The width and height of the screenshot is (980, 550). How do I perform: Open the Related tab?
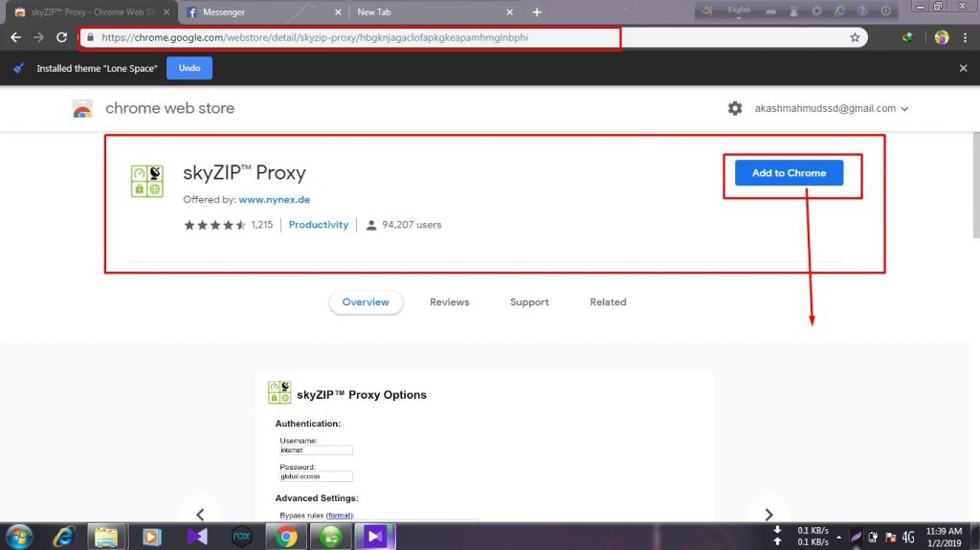(x=608, y=302)
